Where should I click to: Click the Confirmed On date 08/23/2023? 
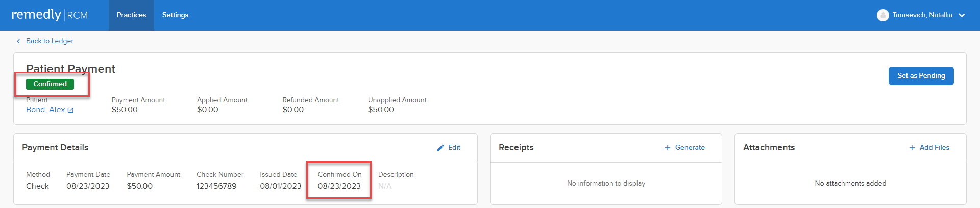339,186
